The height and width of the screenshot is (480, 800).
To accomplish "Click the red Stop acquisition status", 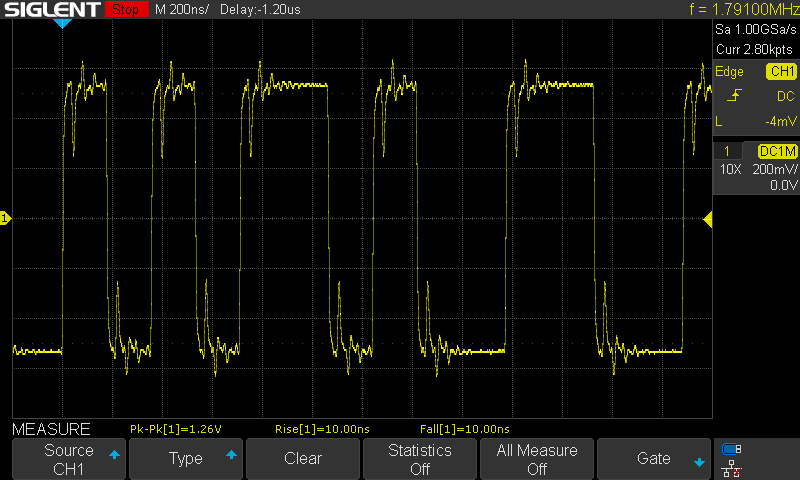I will click(x=125, y=9).
